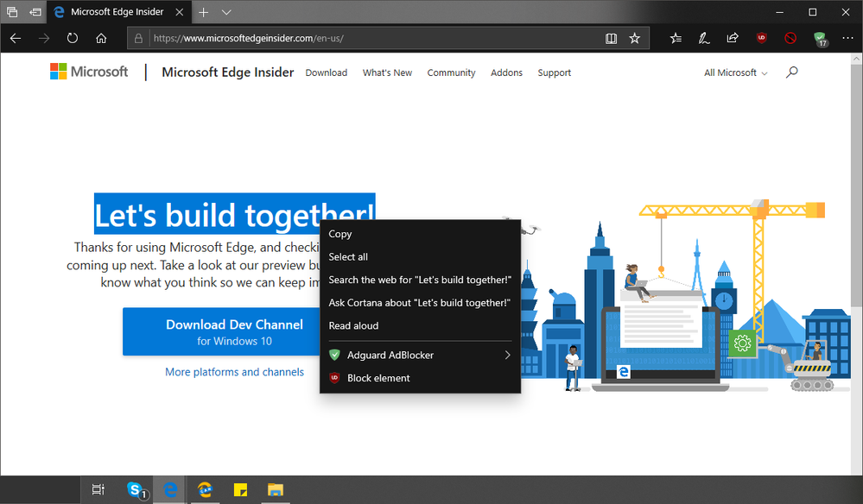
Task: Click the red blocked-circle extension icon
Action: pos(790,38)
